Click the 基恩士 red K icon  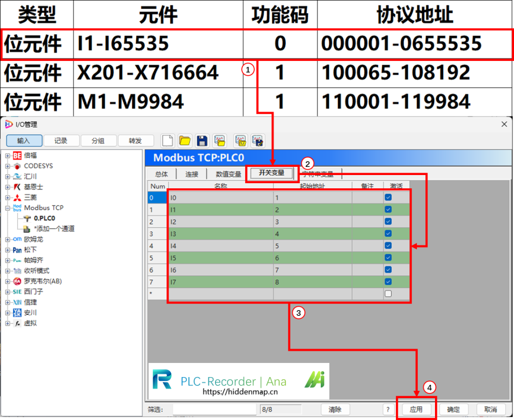pyautogui.click(x=17, y=187)
